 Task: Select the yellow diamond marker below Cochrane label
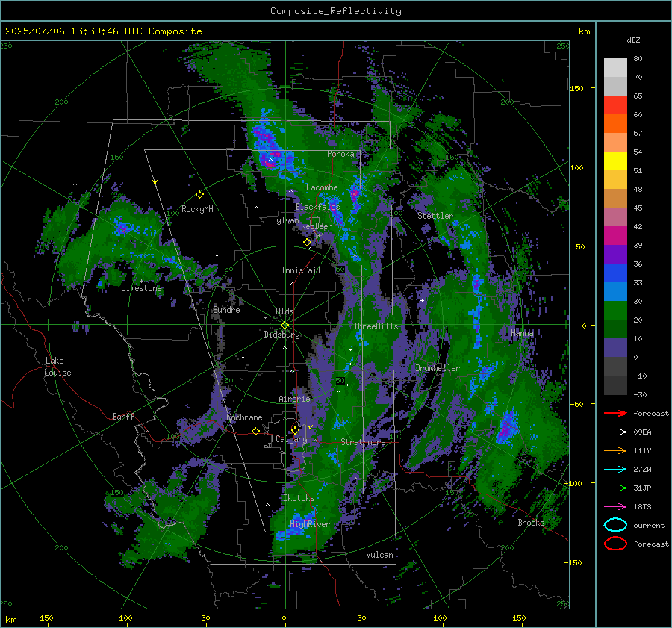(x=256, y=432)
